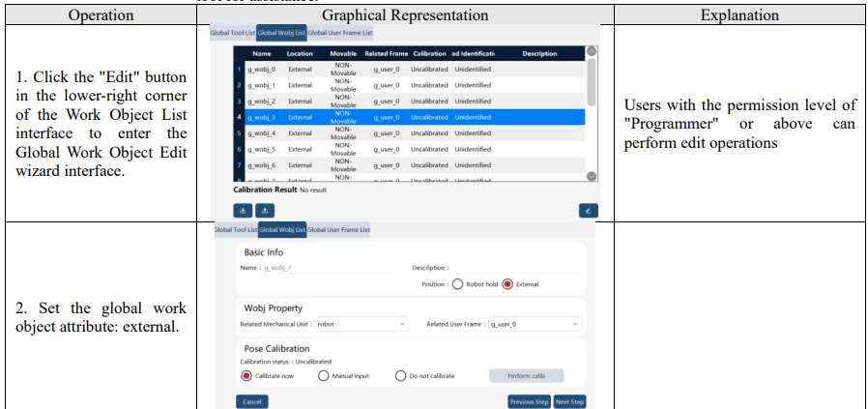Image resolution: width=868 pixels, height=409 pixels.
Task: Click the Calibration status: Uncalibrated text
Action: point(286,362)
